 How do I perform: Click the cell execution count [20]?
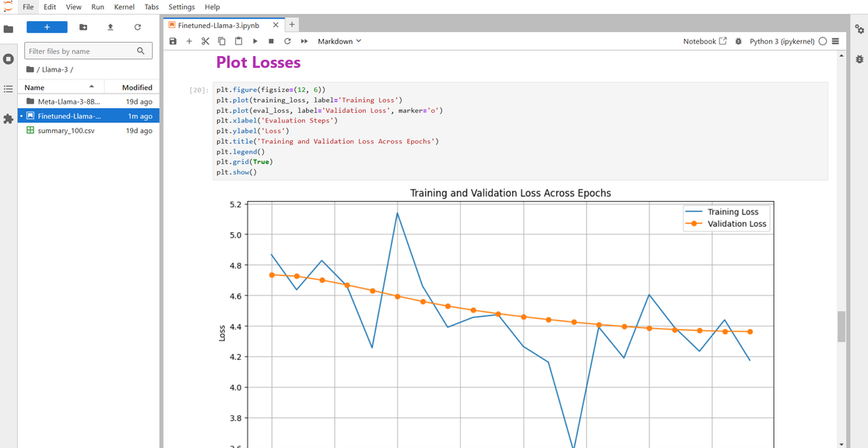(x=199, y=90)
